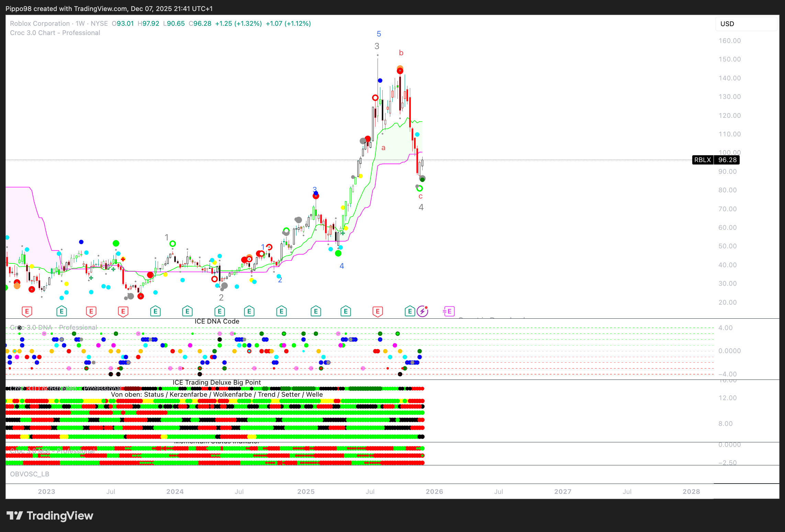
Task: Click the ICE DNA Code heading
Action: pyautogui.click(x=217, y=321)
